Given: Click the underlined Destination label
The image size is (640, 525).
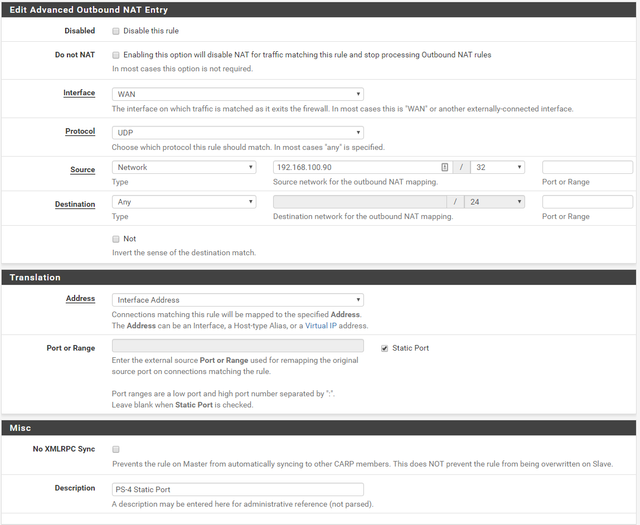Looking at the screenshot, I should (75, 205).
